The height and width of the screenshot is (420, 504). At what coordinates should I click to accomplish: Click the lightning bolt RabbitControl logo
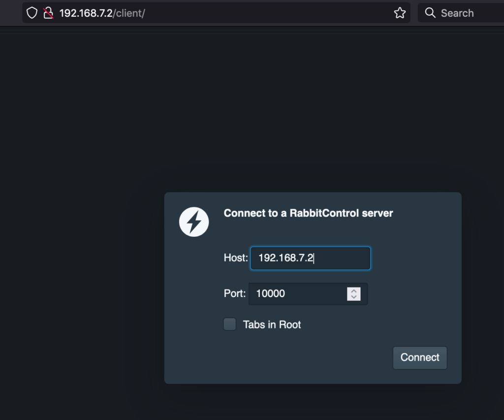(194, 222)
